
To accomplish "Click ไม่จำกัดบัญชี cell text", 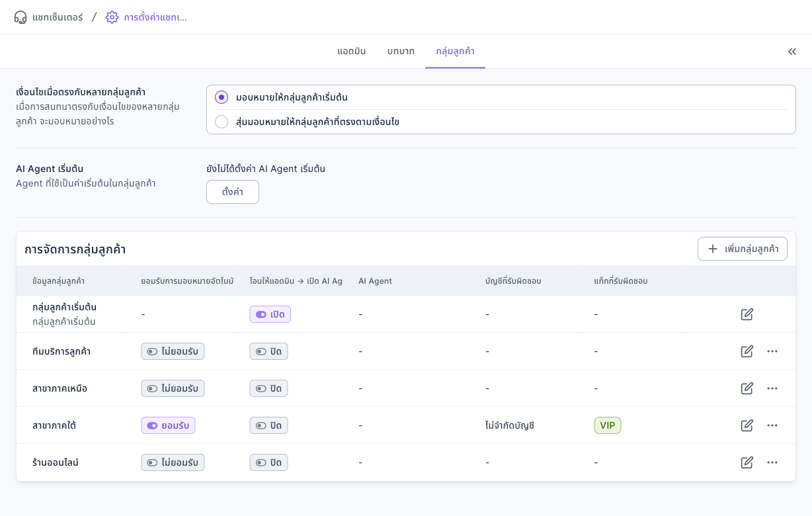I will point(509,425).
